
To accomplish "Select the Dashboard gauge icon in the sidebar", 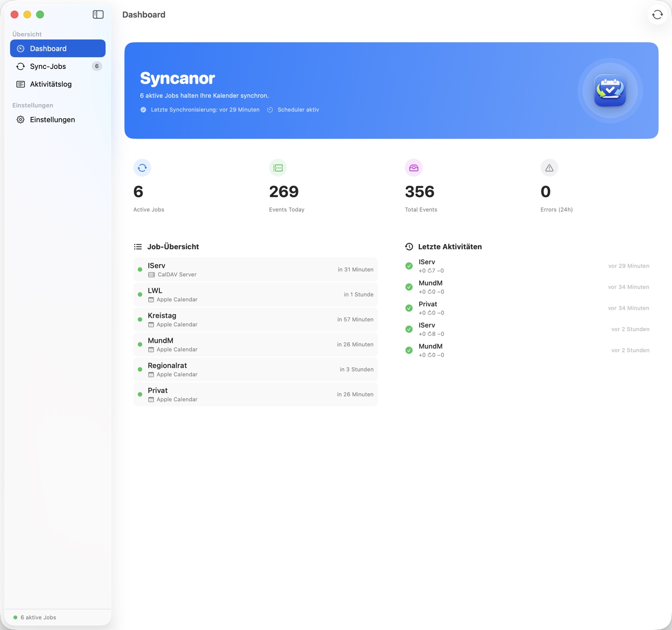I will click(20, 48).
